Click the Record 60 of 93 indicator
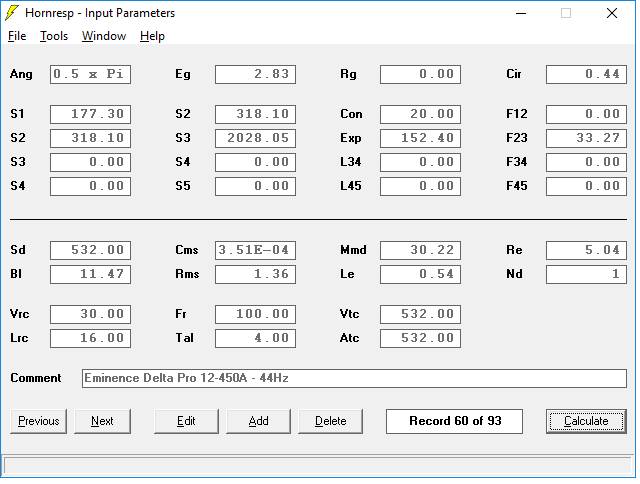 (454, 421)
